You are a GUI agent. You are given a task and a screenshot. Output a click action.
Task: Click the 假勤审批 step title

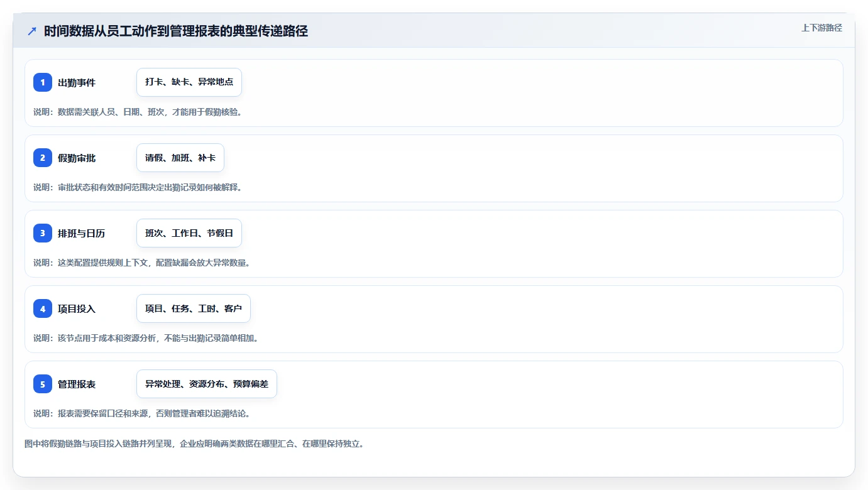77,158
